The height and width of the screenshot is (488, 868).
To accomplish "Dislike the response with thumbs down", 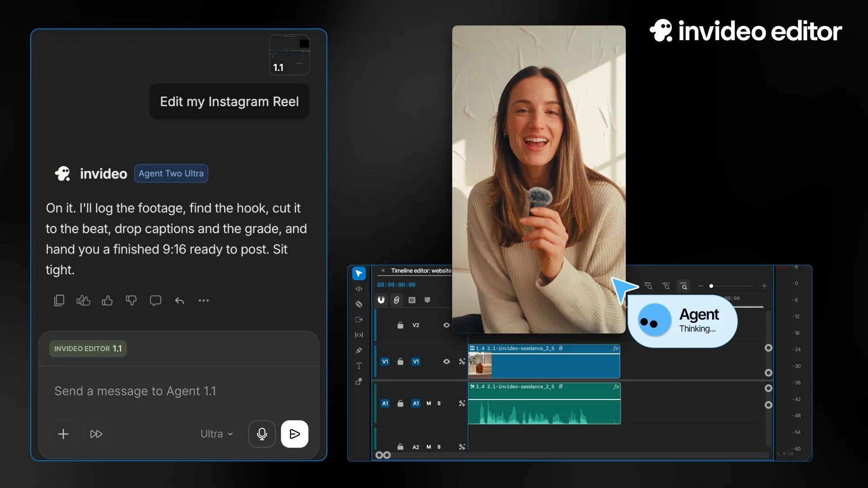I will click(131, 300).
